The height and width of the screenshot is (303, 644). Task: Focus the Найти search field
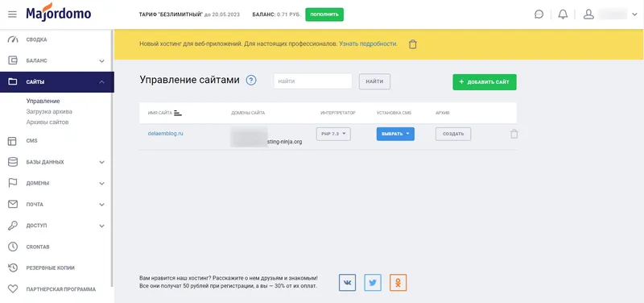click(x=312, y=81)
